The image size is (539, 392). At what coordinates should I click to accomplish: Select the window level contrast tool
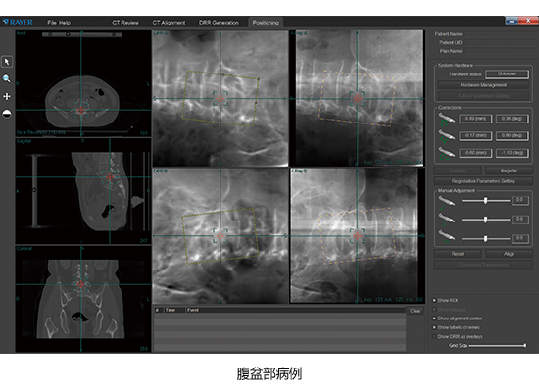pyautogui.click(x=7, y=114)
